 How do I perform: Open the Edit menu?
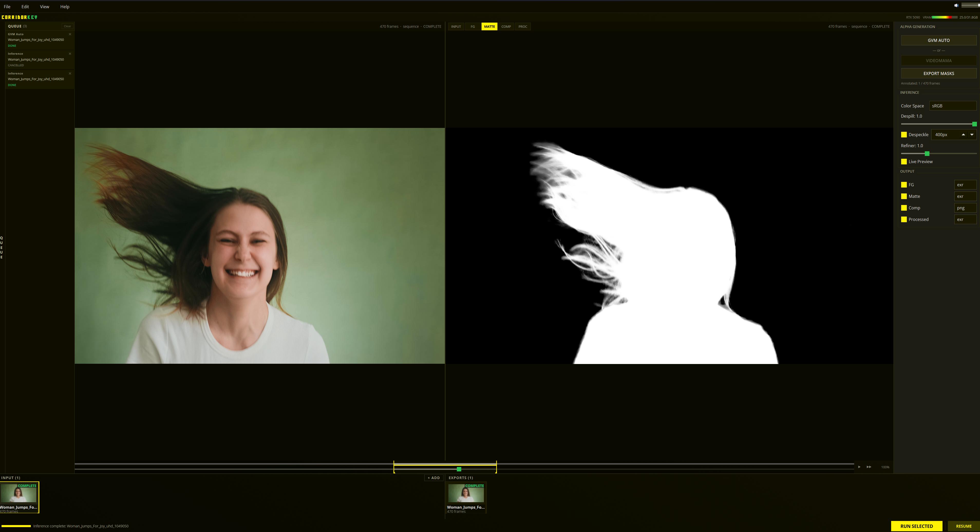[x=25, y=6]
